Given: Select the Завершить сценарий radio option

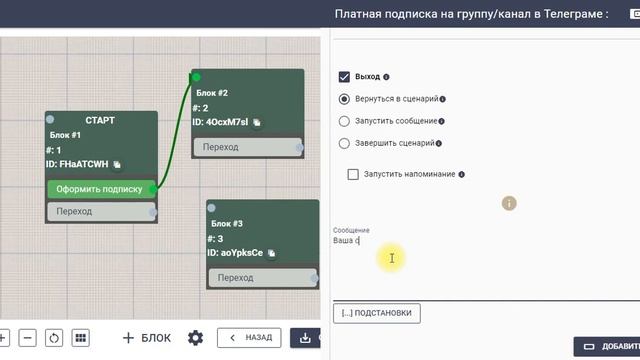Looking at the screenshot, I should [344, 143].
